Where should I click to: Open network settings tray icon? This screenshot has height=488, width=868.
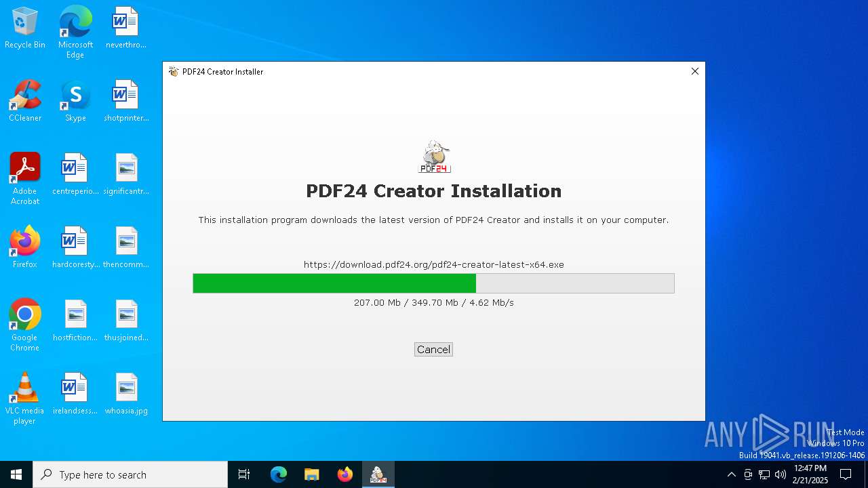click(764, 474)
